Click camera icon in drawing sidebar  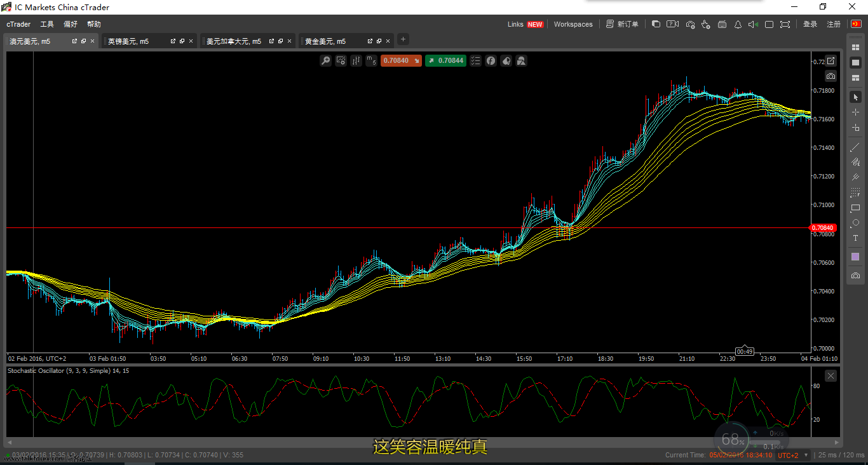(855, 276)
